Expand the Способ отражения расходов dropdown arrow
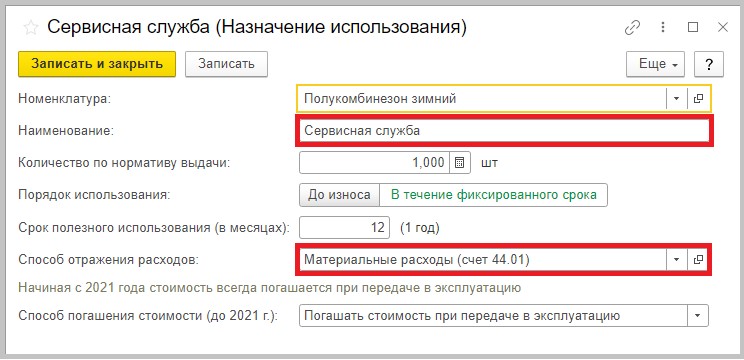Viewport: 744px width, 360px height. [x=677, y=259]
